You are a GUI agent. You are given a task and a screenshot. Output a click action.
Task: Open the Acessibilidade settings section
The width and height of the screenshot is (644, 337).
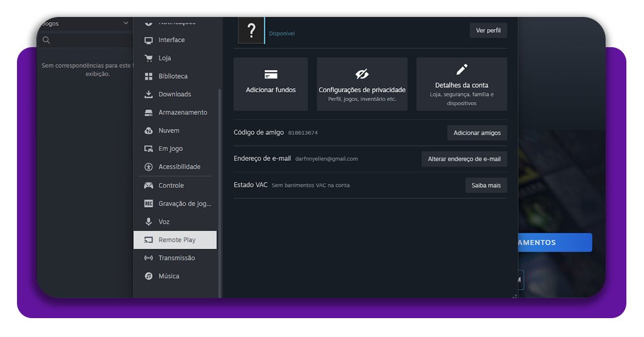179,167
